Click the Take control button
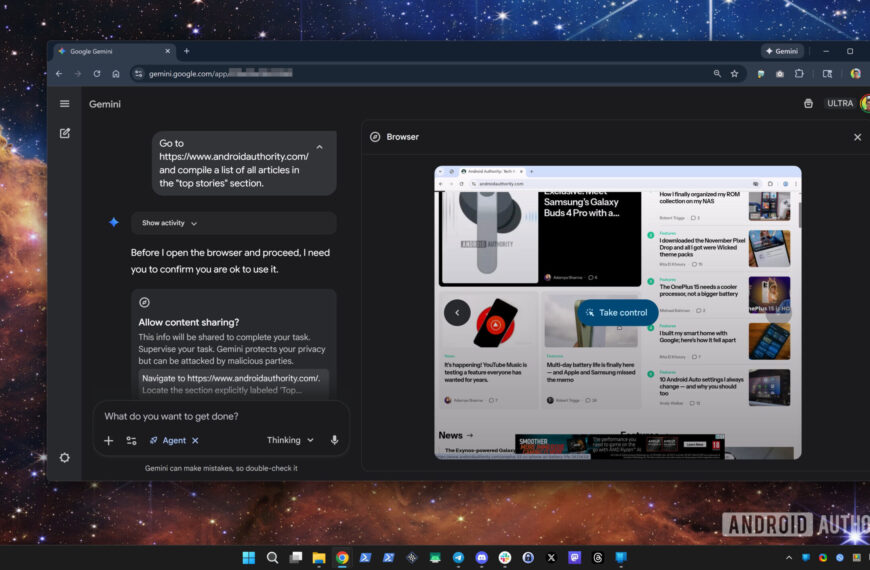This screenshot has width=870, height=570. [617, 312]
